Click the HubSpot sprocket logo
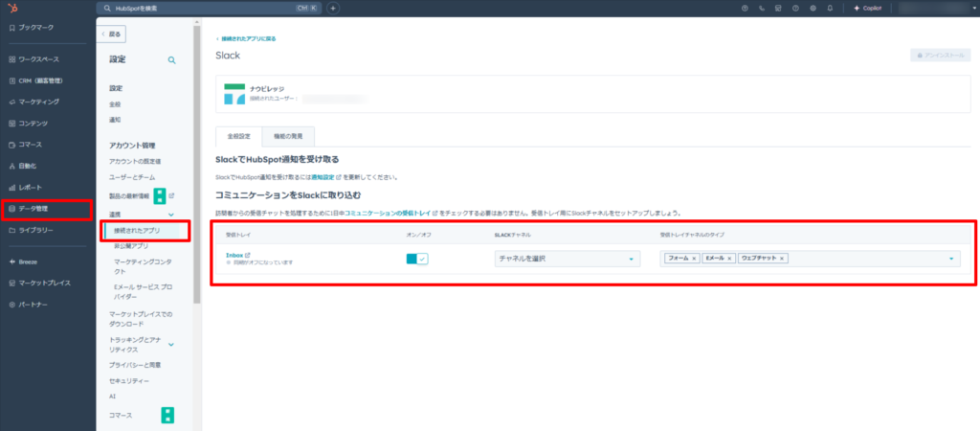 tap(13, 8)
